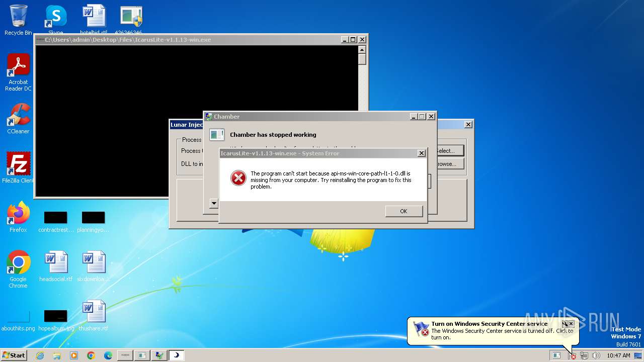Screen dimensions: 644x362
Task: Click the Security Center balloon notification
Action: pos(493,331)
